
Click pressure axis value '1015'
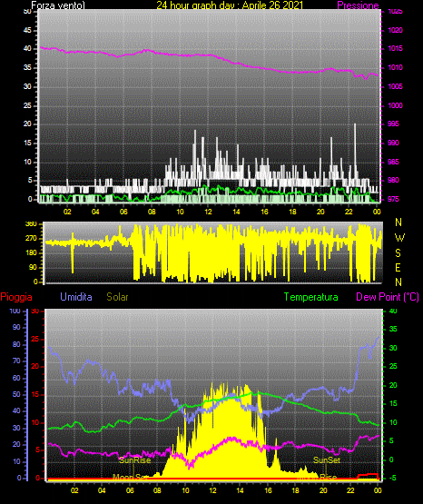[395, 48]
